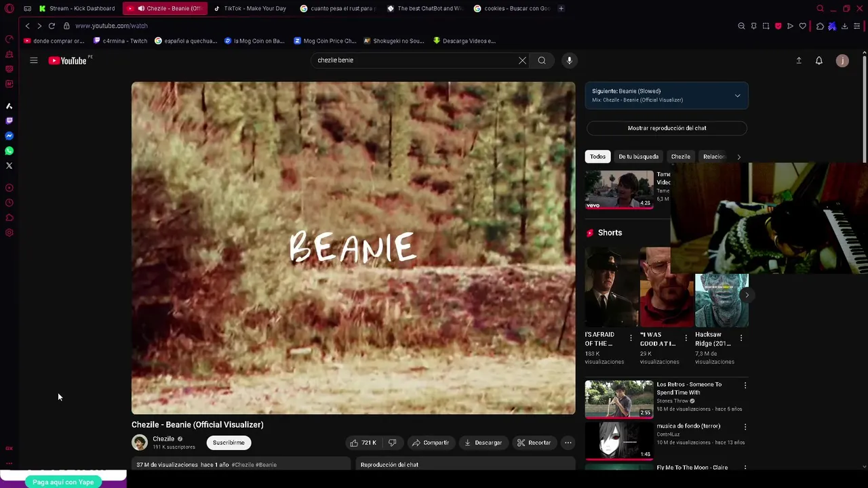Open YouTube notifications bell
This screenshot has width=868, height=488.
[x=818, y=60]
